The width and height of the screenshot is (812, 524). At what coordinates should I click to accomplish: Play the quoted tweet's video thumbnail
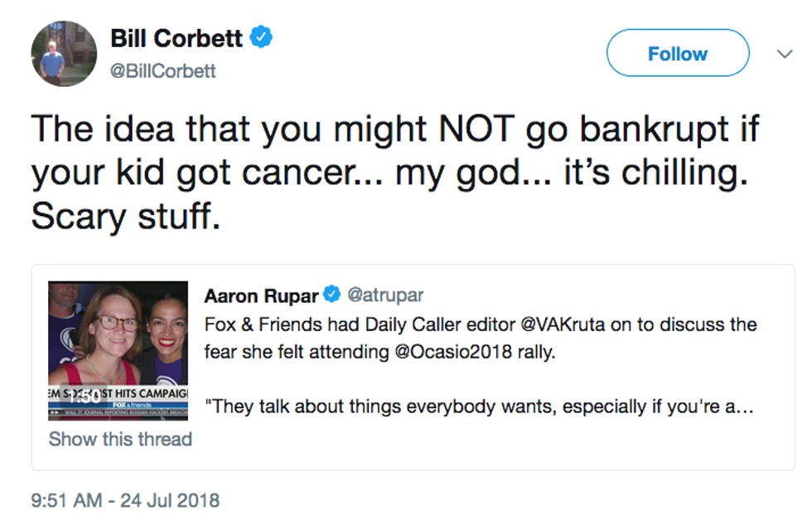click(118, 339)
